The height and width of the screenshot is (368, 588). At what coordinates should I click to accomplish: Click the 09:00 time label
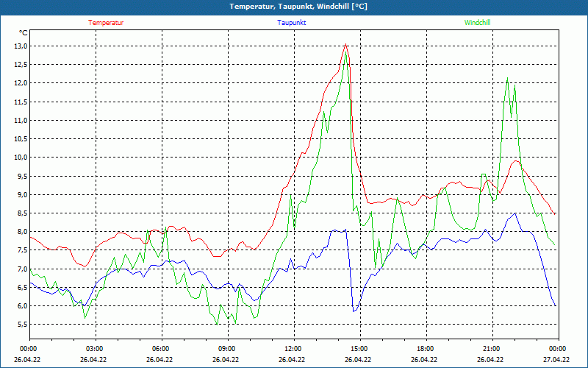point(228,349)
